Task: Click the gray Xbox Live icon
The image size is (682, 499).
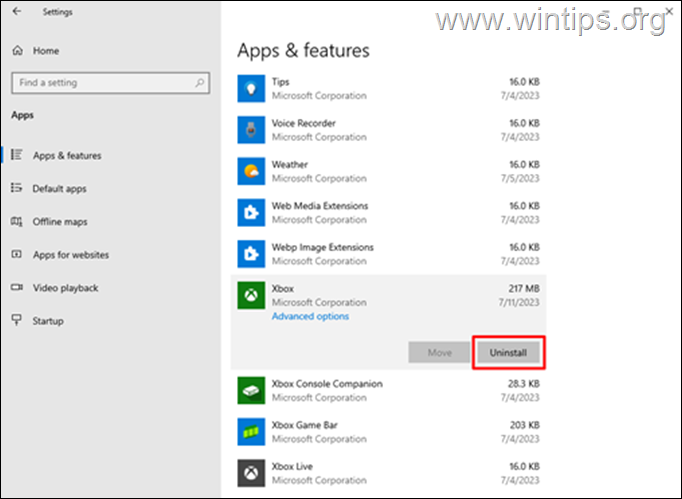Action: click(251, 473)
